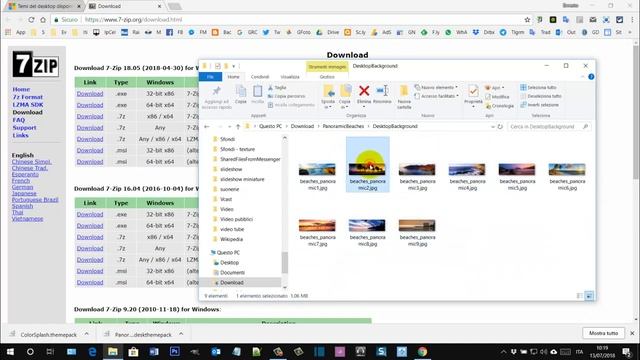The width and height of the screenshot is (640, 360).
Task: Click the Elimina red X icon
Action: click(364, 91)
